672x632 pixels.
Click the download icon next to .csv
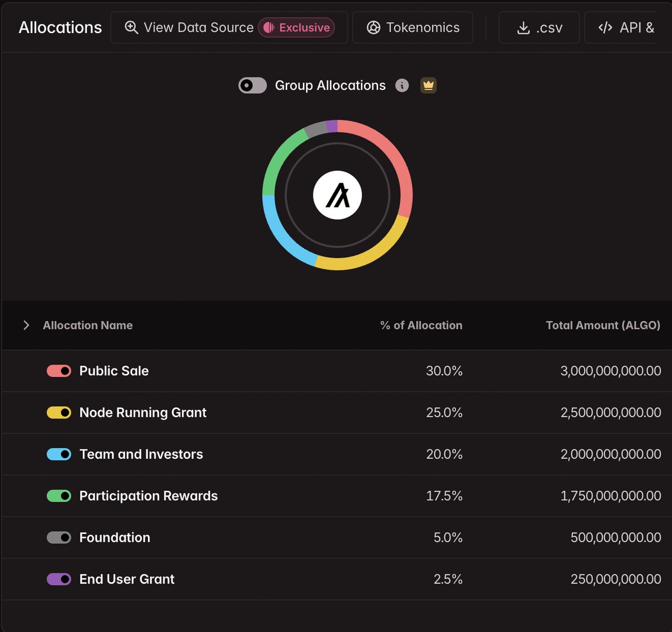(523, 28)
